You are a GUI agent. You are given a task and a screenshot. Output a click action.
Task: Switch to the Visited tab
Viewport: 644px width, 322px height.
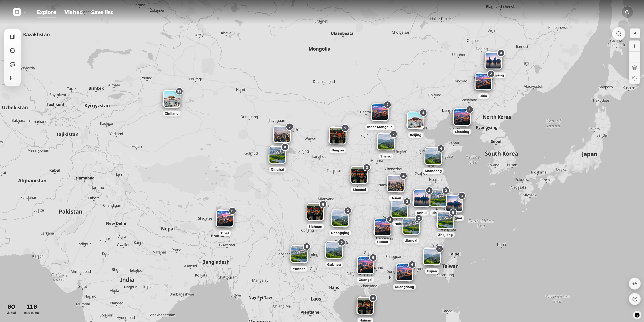(x=73, y=12)
